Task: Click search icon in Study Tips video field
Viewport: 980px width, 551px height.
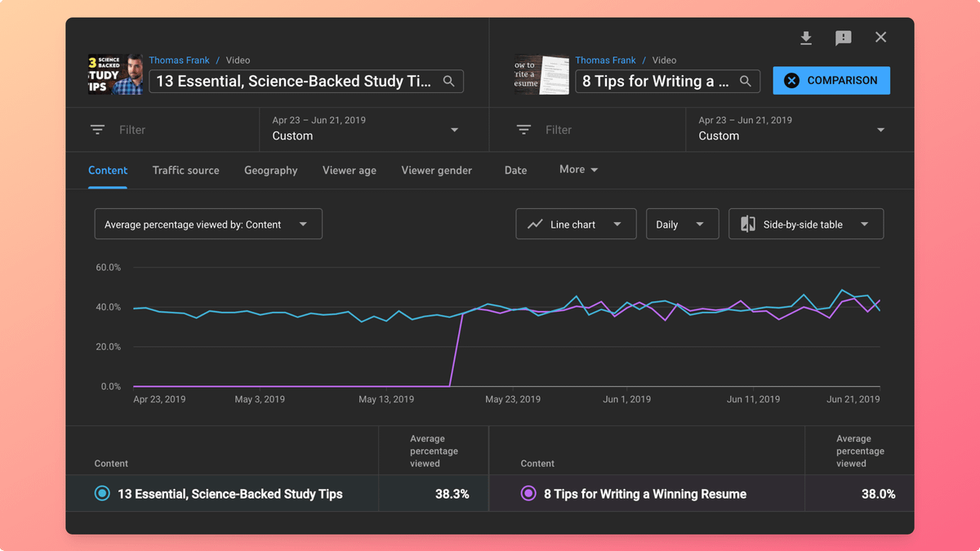Action: coord(448,81)
